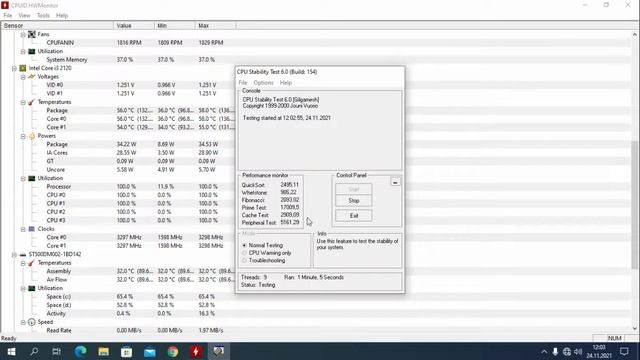Switch to HWMonitor red taskbar icon
The width and height of the screenshot is (640, 360).
tap(196, 351)
